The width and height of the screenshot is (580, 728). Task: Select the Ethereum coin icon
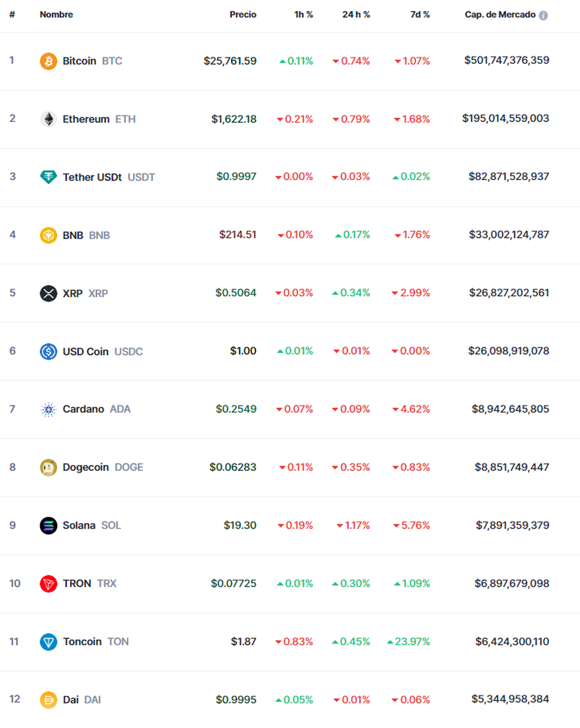click(x=48, y=119)
